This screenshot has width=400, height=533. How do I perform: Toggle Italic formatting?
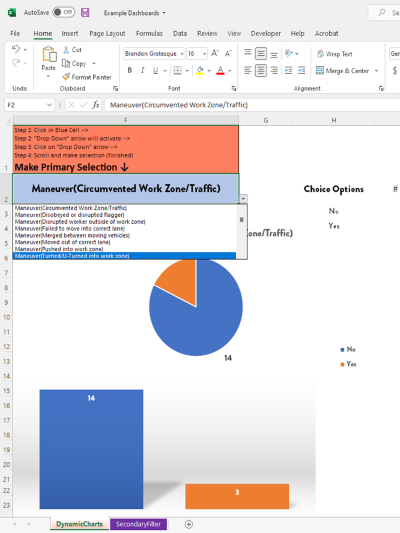pyautogui.click(x=142, y=70)
